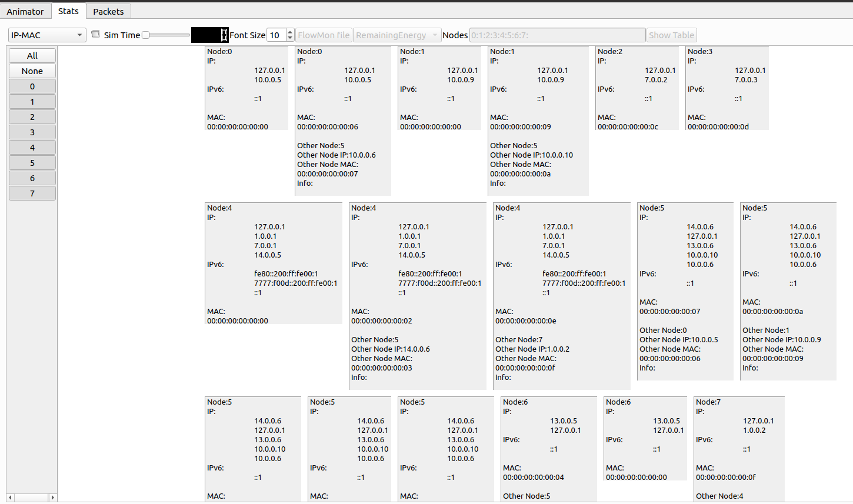Click the Nodes list input field
Screen dimensions: 853x504
tap(557, 35)
